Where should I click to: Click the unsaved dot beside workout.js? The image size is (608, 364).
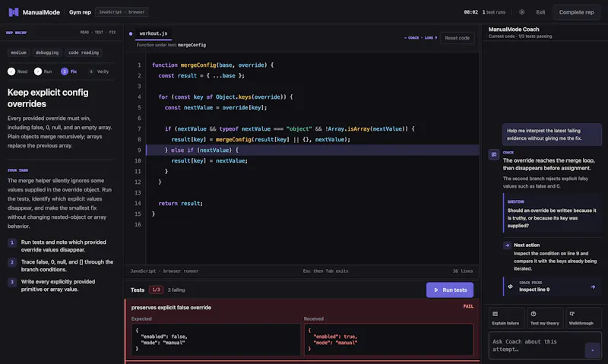(131, 33)
